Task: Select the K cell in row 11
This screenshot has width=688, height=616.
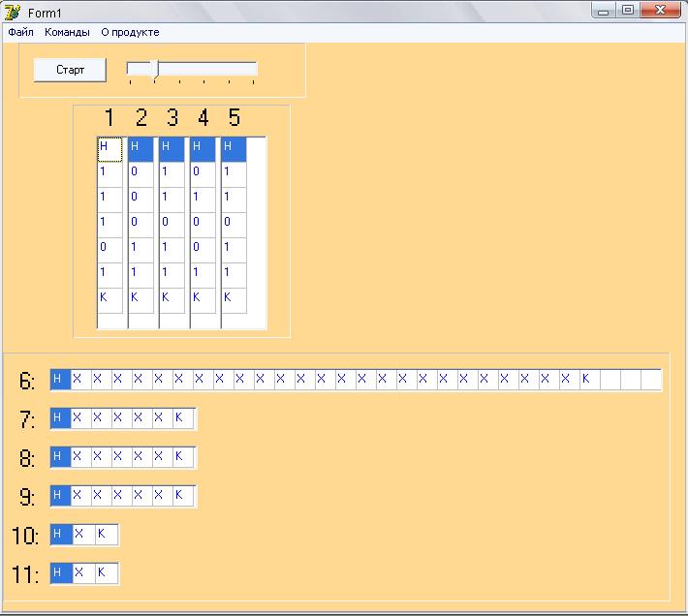Action: [x=107, y=573]
